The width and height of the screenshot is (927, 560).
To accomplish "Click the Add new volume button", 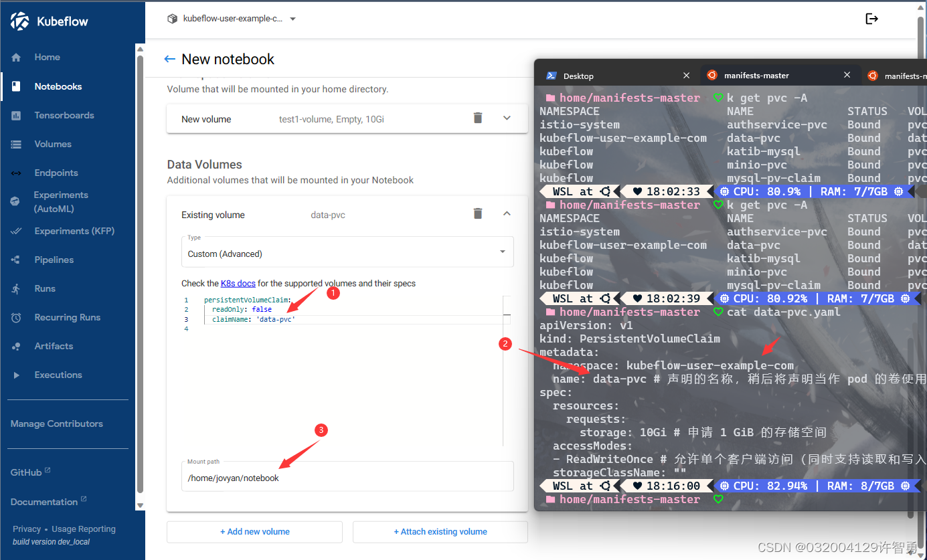I will [x=254, y=532].
